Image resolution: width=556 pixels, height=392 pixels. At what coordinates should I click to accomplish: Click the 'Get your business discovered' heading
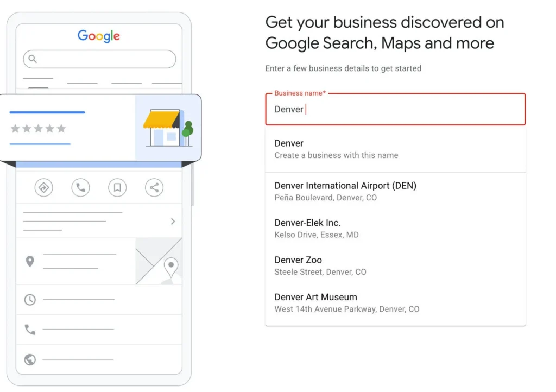pyautogui.click(x=384, y=33)
